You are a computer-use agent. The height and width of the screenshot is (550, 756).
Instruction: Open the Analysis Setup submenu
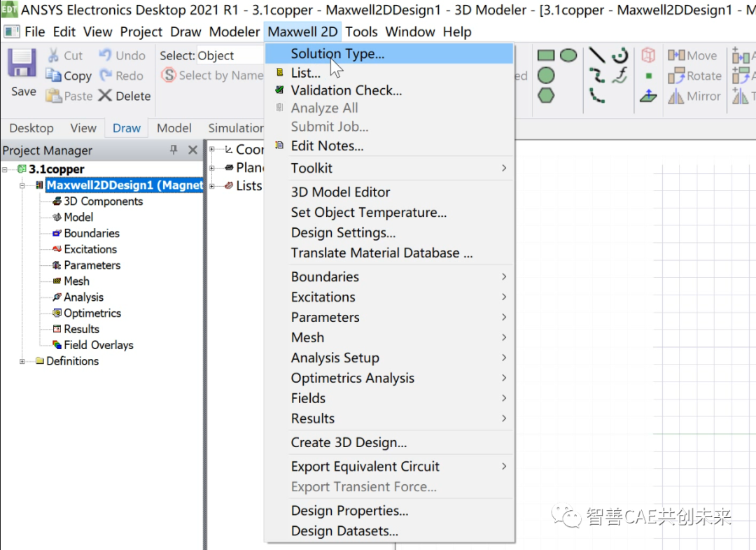click(x=390, y=358)
